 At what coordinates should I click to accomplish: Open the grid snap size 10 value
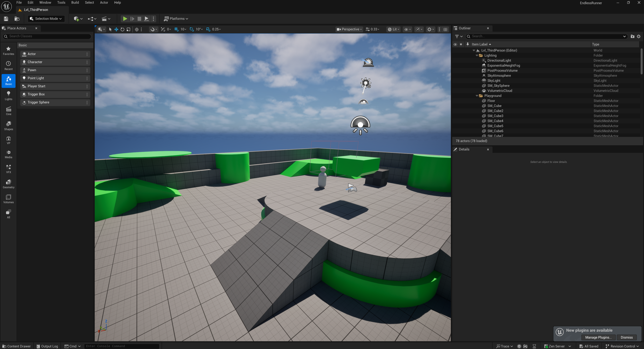click(x=183, y=29)
